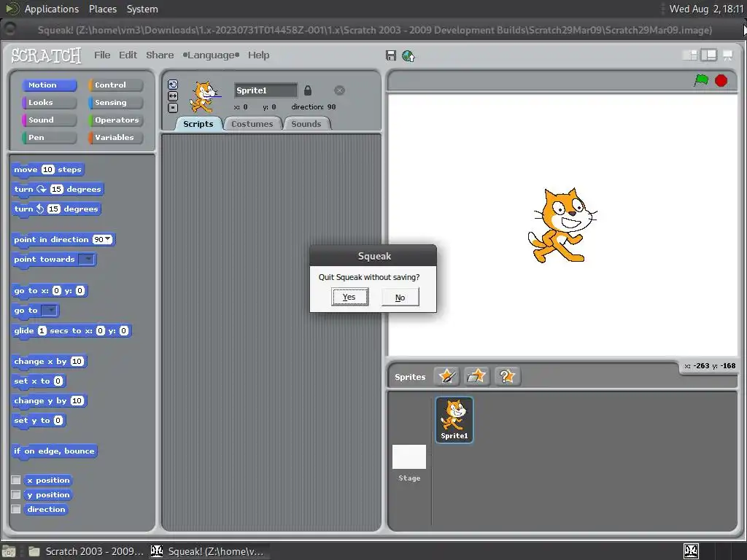Stop all scripts with red stop sign

721,80
